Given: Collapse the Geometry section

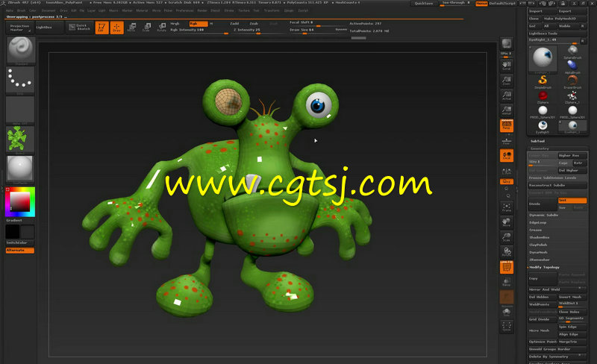Looking at the screenshot, I should pyautogui.click(x=540, y=148).
